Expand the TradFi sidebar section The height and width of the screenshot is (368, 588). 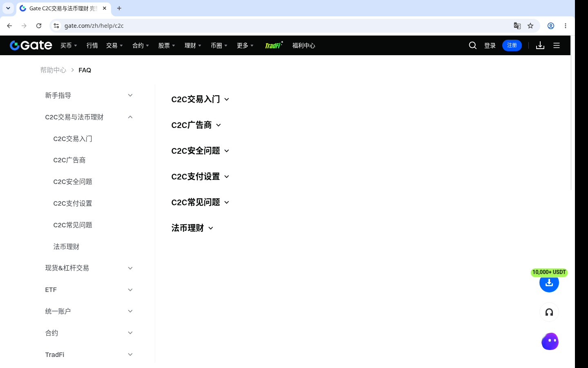pyautogui.click(x=89, y=355)
